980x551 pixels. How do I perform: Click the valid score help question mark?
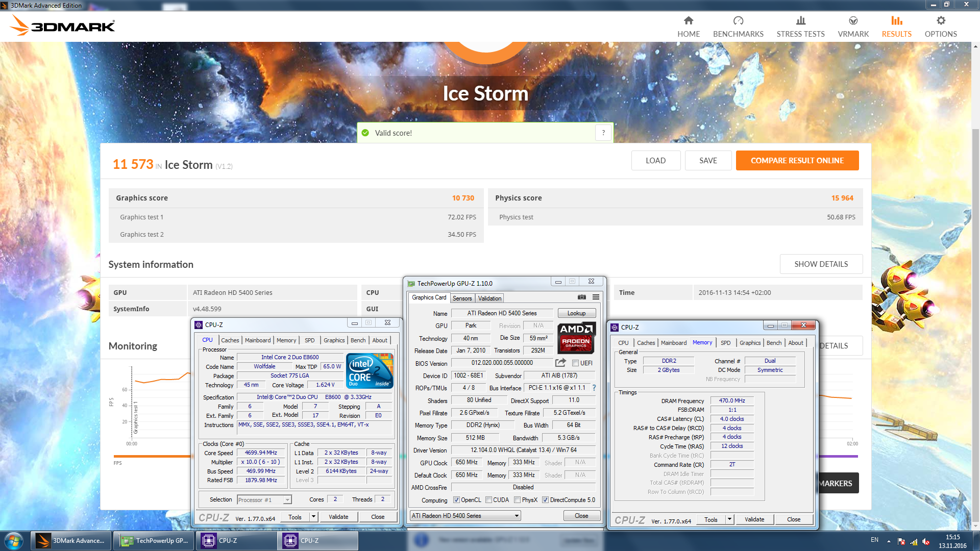tap(603, 133)
